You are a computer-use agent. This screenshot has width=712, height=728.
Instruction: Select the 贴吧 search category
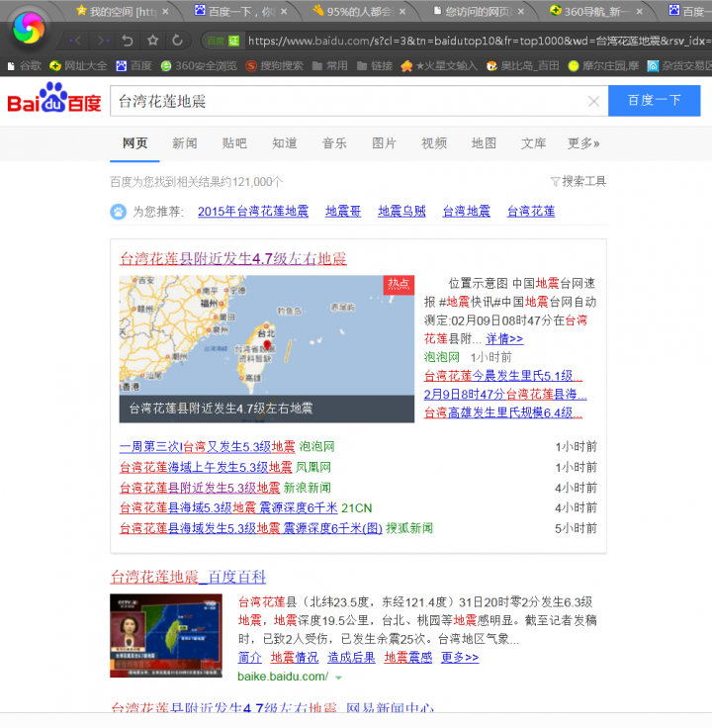[234, 143]
